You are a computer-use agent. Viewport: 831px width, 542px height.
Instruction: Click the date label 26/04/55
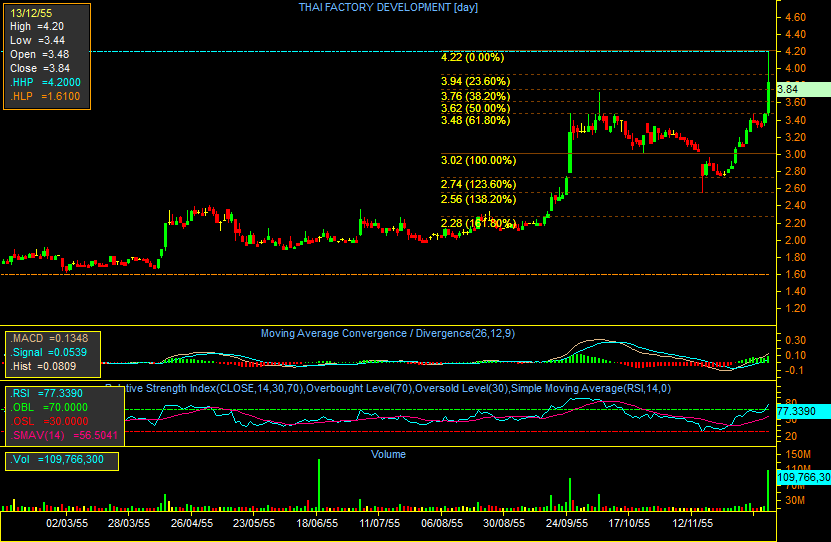coord(192,523)
